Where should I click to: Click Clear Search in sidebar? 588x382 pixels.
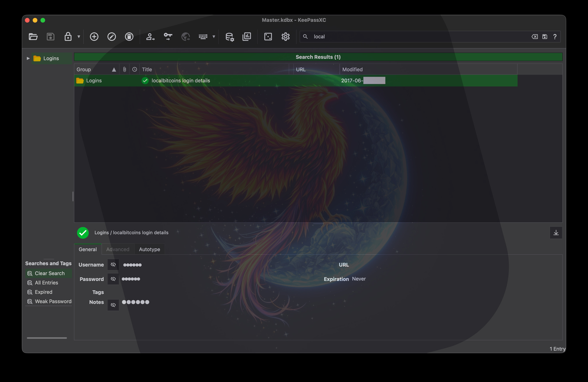tap(49, 273)
